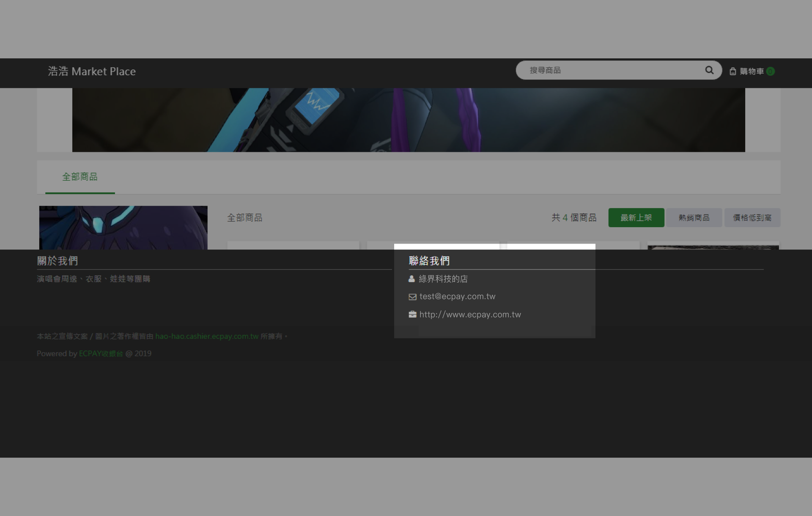Click the store banner image
The height and width of the screenshot is (516, 812).
[409, 120]
